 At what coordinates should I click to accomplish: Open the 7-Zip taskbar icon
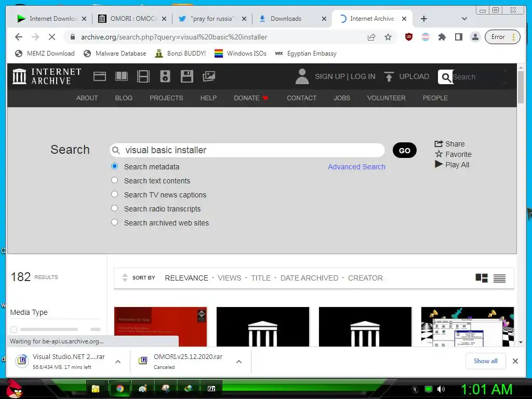coord(211,389)
